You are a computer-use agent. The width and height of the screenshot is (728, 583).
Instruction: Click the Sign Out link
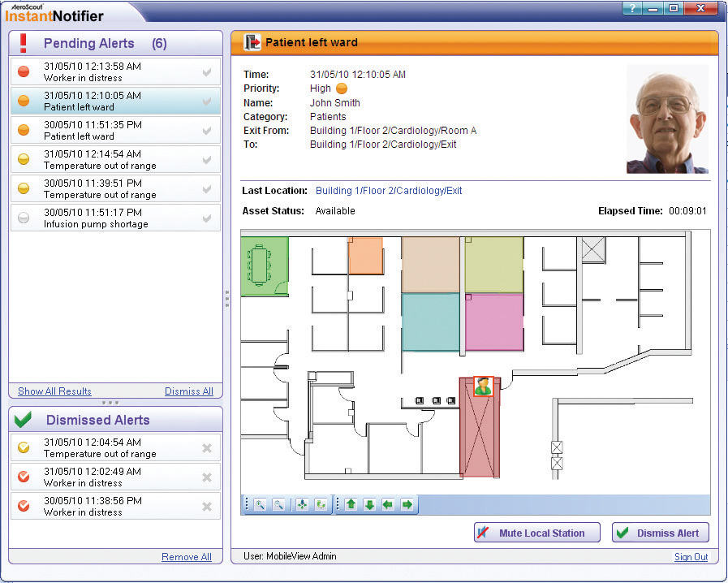coord(691,557)
